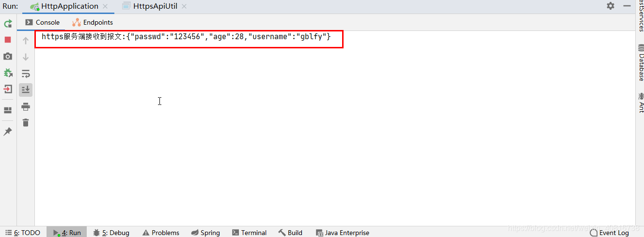
Task: Open the Debug tool window
Action: 111,233
